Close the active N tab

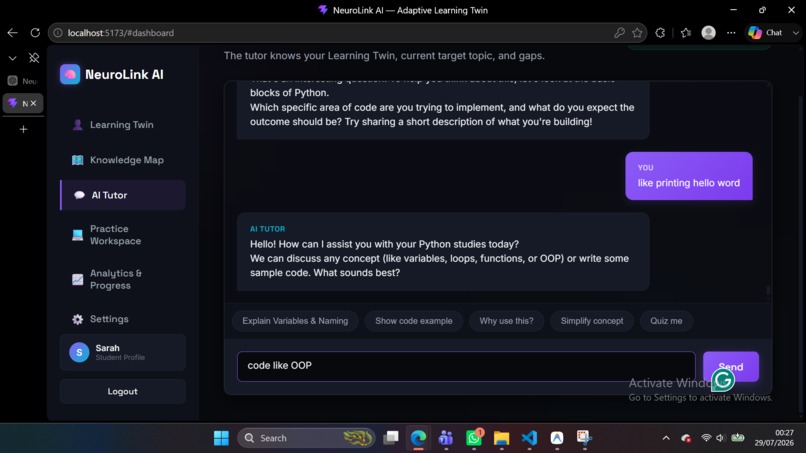[33, 103]
